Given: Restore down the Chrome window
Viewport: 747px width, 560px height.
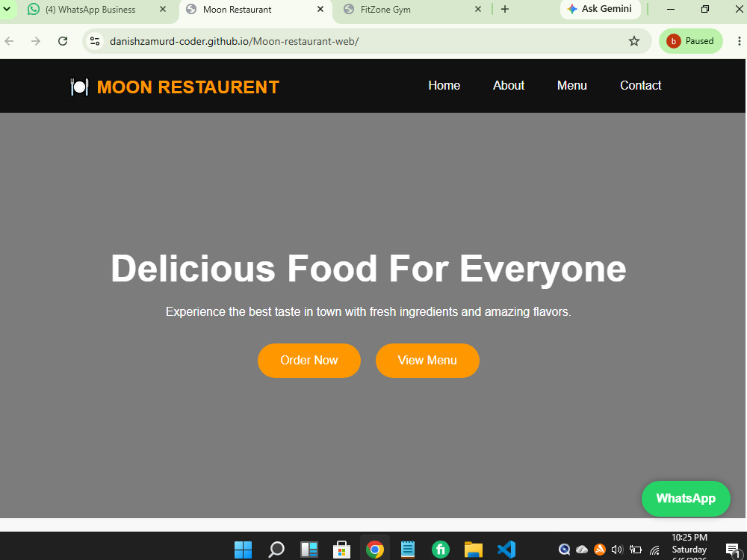Looking at the screenshot, I should coord(705,9).
